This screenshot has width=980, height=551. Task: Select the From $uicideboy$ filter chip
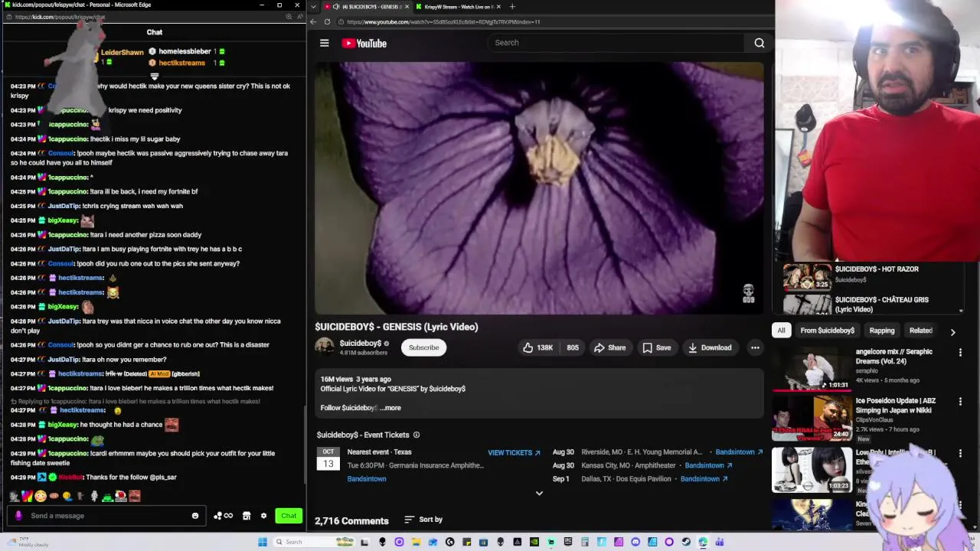click(x=827, y=331)
